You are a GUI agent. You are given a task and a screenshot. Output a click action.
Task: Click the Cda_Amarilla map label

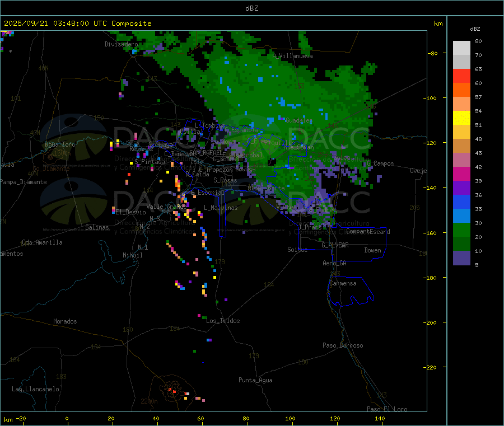coord(42,242)
